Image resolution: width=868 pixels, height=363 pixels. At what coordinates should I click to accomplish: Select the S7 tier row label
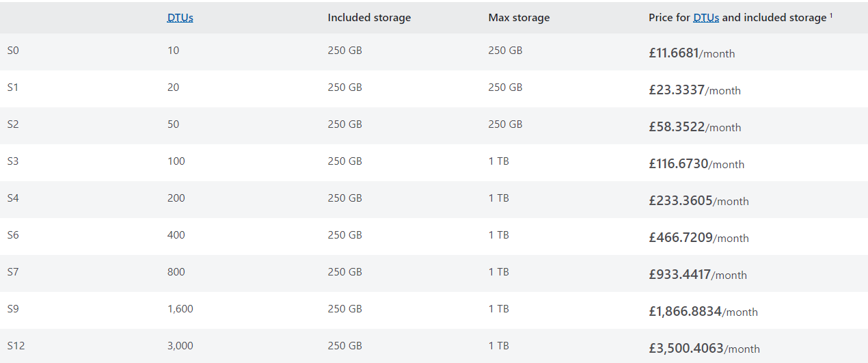[14, 272]
